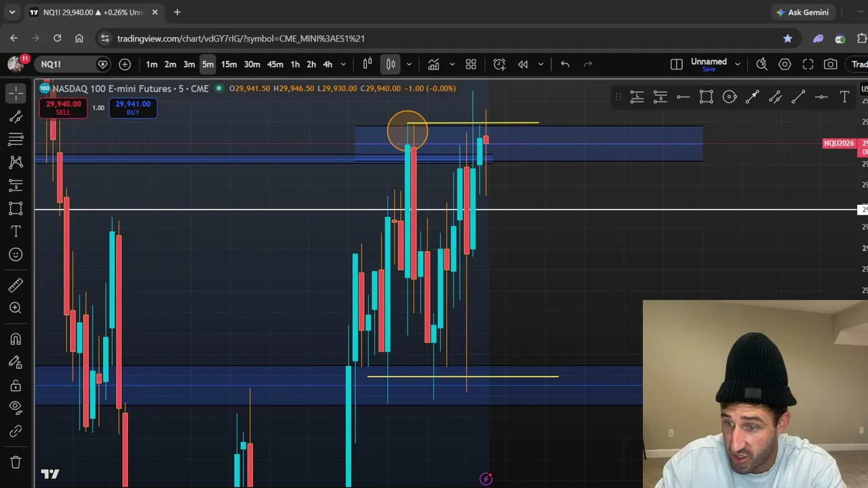Switch to the 45m timeframe
The height and width of the screenshot is (488, 868).
coord(275,64)
